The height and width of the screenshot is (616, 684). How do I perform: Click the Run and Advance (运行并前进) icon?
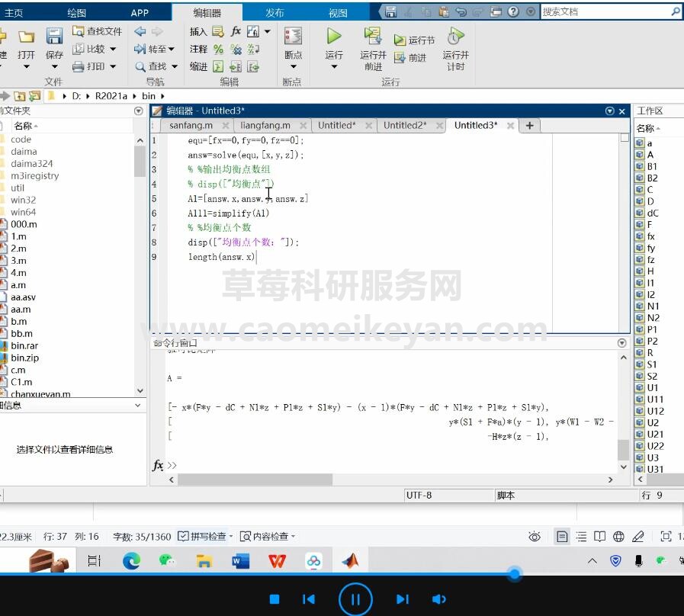[x=373, y=36]
